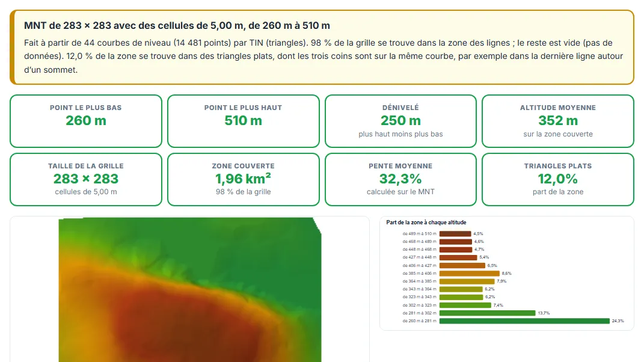Select the axis label "de 364 m à 385 m"
Image resolution: width=644 pixels, height=362 pixels.
[x=419, y=281]
